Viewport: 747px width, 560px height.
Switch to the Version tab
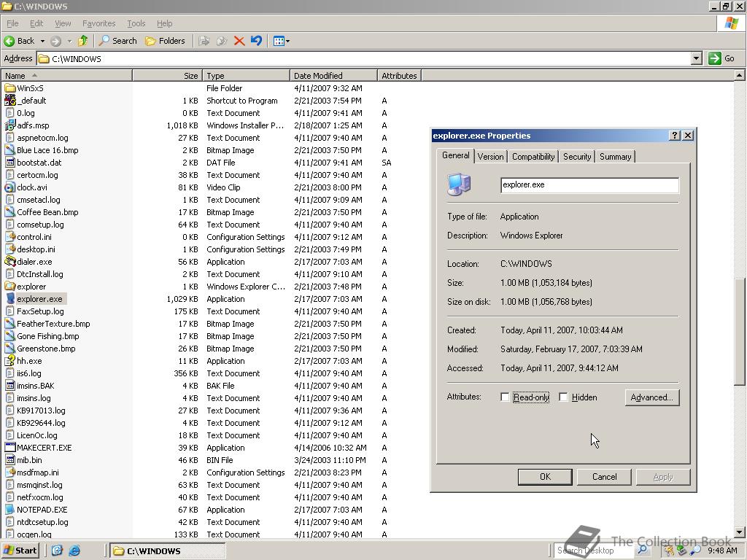coord(490,157)
